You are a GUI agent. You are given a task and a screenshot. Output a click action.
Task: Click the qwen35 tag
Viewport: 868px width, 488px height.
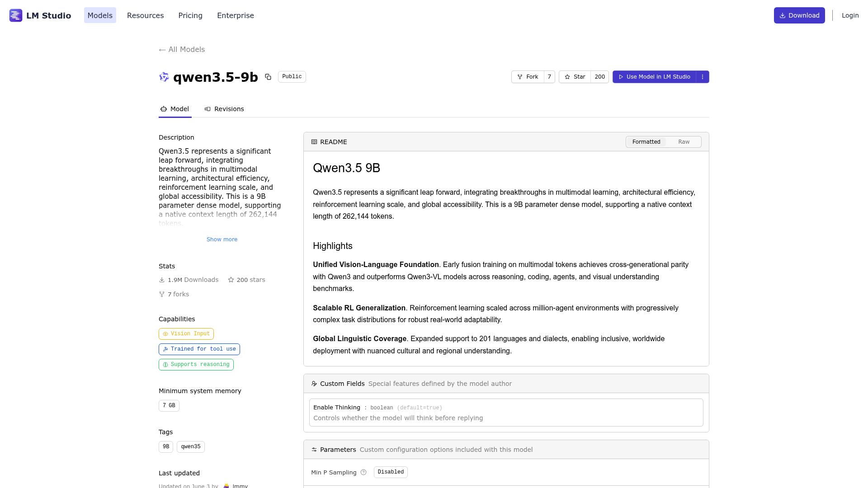pyautogui.click(x=191, y=447)
